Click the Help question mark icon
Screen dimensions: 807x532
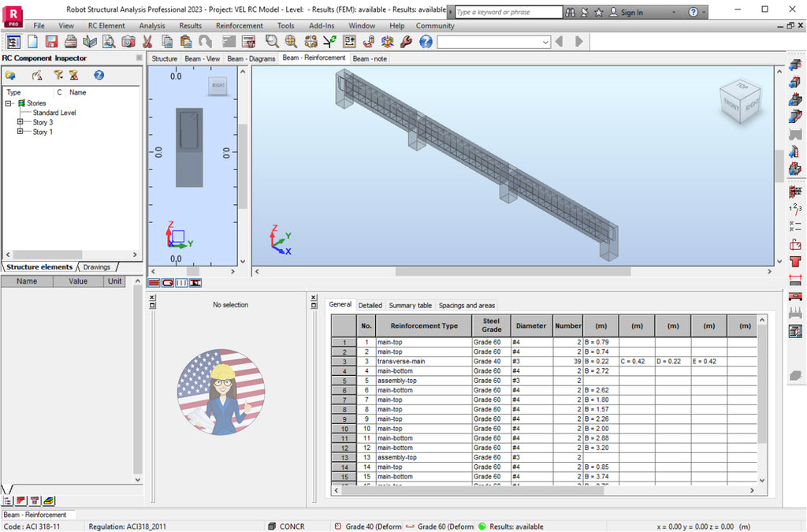[425, 42]
